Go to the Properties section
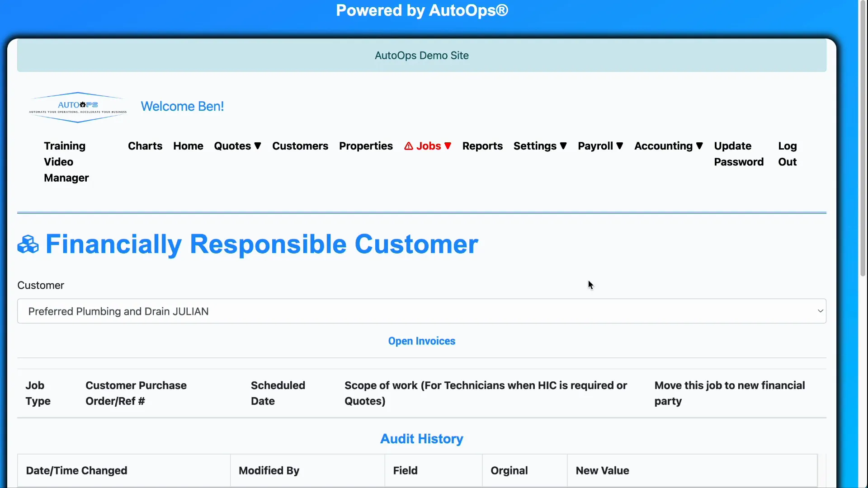This screenshot has height=488, width=868. pyautogui.click(x=366, y=146)
